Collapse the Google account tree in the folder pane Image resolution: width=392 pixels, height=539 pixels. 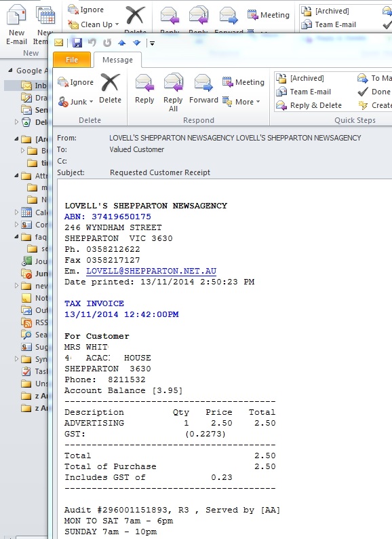10,70
